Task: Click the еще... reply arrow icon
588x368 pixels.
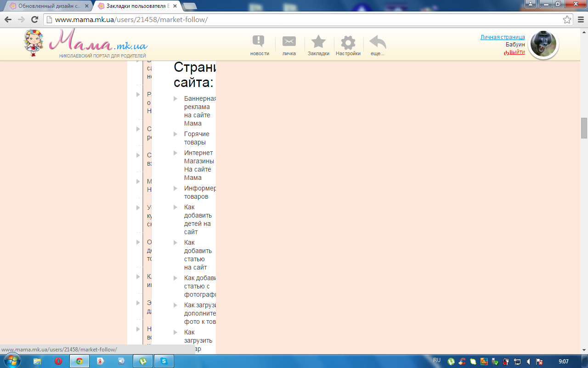Action: (x=378, y=42)
